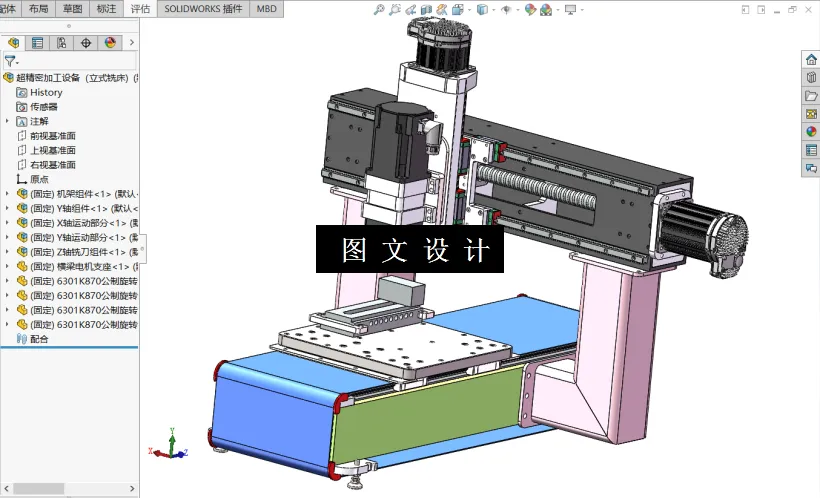820x498 pixels.
Task: Open SOLIDWORKS Resources home icon in task pane
Action: coord(811,59)
